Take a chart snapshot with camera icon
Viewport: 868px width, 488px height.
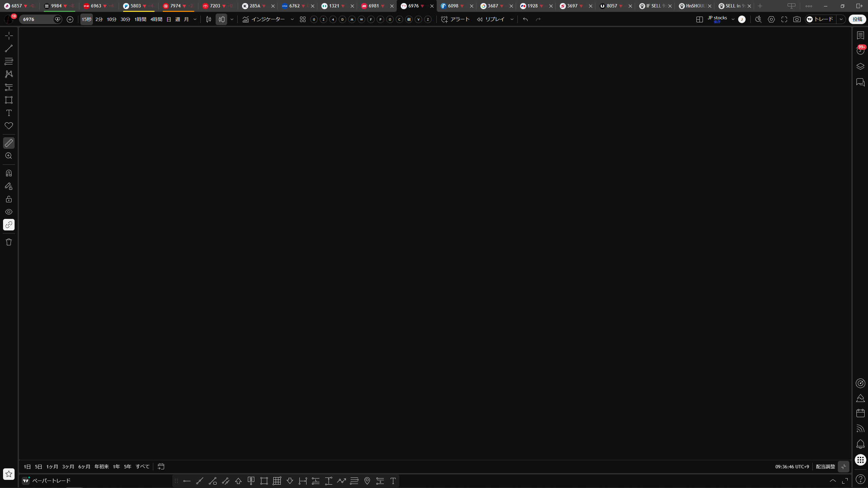click(797, 19)
